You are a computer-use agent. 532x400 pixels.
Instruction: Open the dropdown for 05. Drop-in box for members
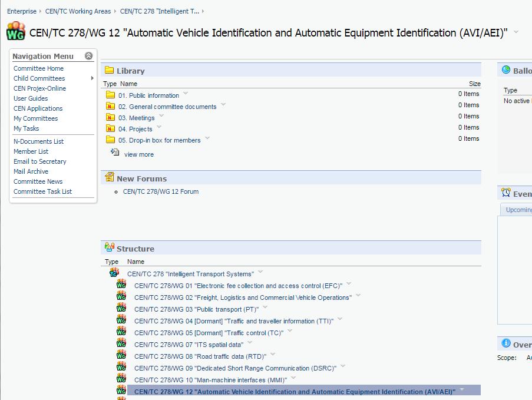(207, 138)
